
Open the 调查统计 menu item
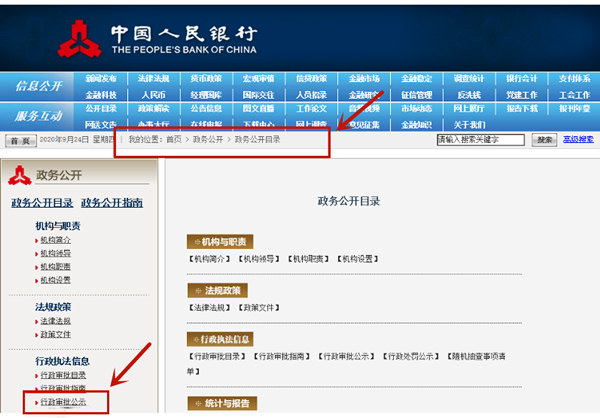tap(469, 79)
